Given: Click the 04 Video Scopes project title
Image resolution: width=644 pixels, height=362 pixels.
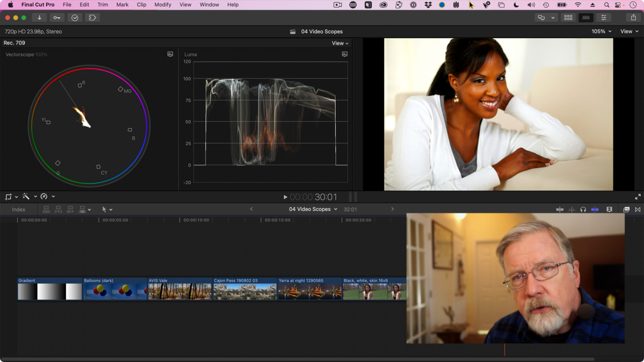Looking at the screenshot, I should pos(322,31).
